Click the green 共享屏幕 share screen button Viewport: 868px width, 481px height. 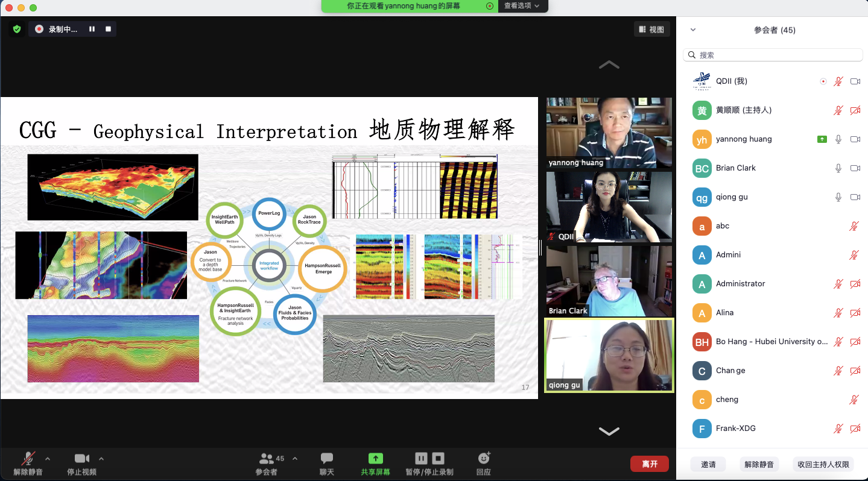[x=375, y=464]
